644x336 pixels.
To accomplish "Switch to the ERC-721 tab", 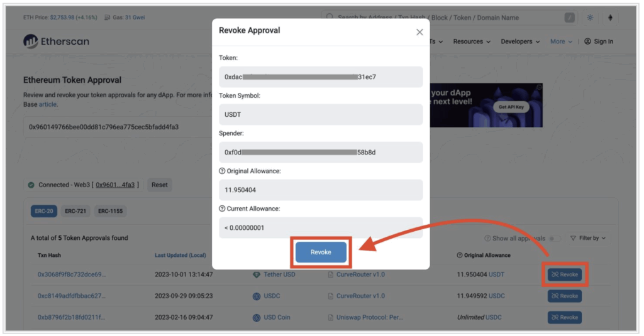I will point(75,211).
